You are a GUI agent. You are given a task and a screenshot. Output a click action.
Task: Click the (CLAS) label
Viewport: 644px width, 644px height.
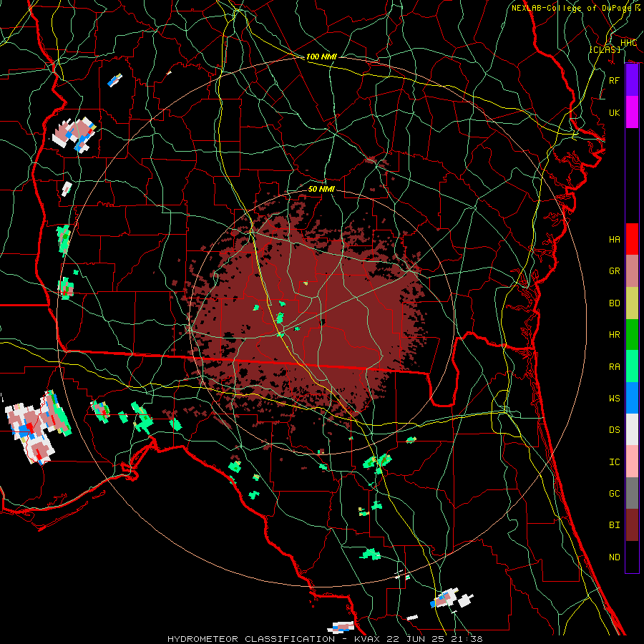[x=605, y=49]
